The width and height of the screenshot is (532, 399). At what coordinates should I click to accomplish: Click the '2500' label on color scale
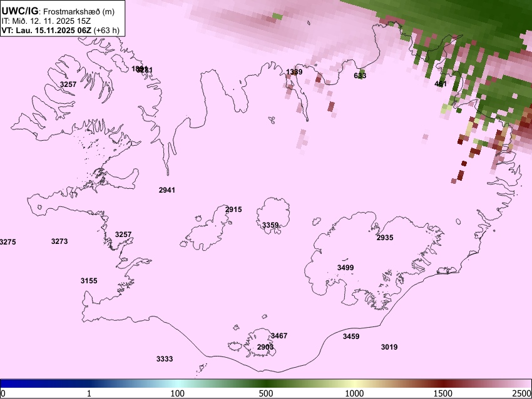pyautogui.click(x=523, y=393)
